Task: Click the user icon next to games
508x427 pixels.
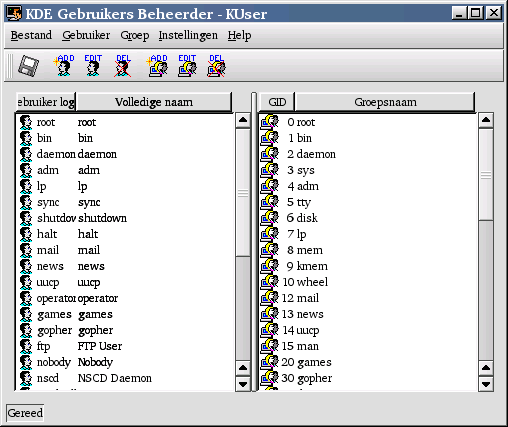Action: click(x=26, y=314)
